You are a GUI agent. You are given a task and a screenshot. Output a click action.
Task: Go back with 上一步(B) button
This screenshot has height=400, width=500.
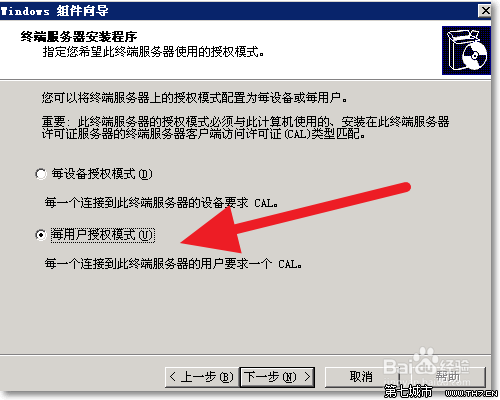coord(202,377)
